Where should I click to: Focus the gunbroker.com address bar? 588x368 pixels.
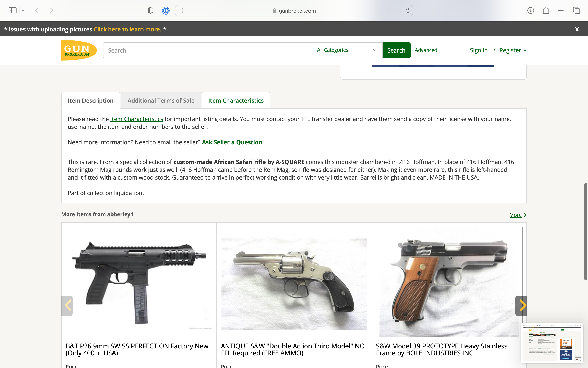(294, 11)
